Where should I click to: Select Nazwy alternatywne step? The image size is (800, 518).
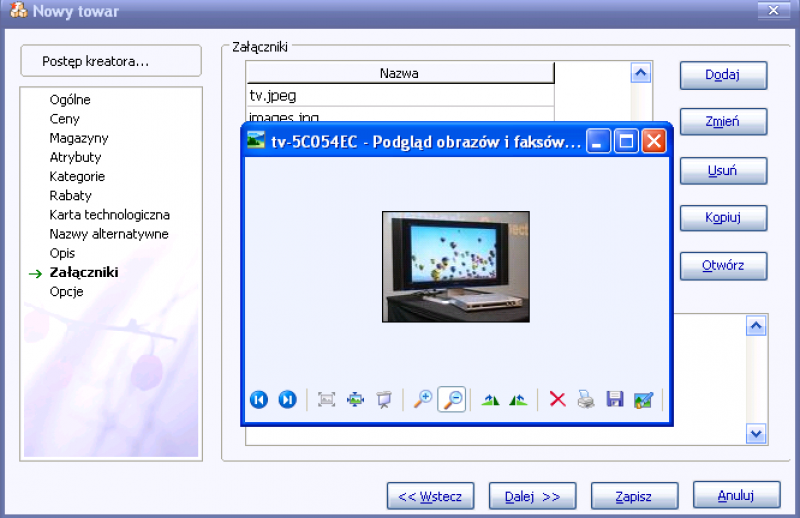click(109, 234)
